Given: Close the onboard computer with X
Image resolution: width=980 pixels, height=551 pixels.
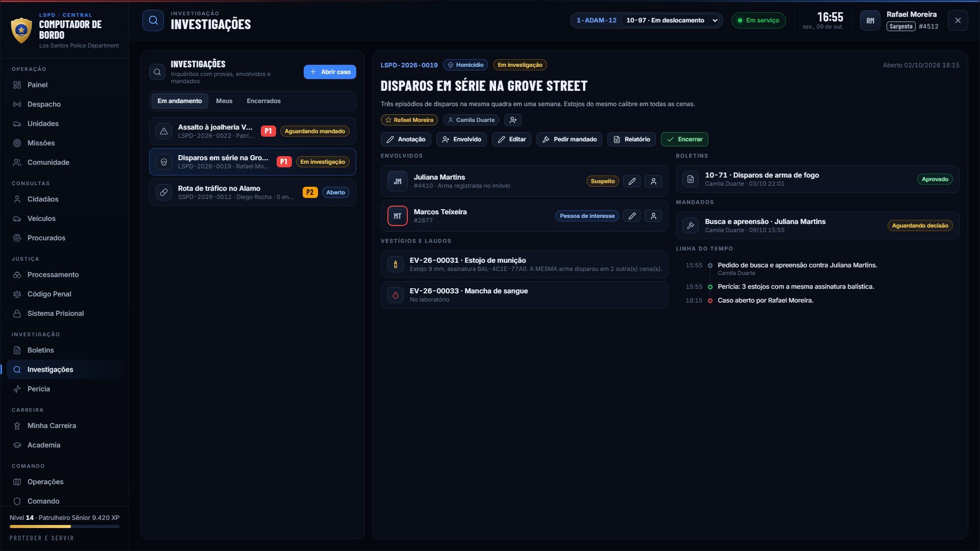Looking at the screenshot, I should 958,20.
